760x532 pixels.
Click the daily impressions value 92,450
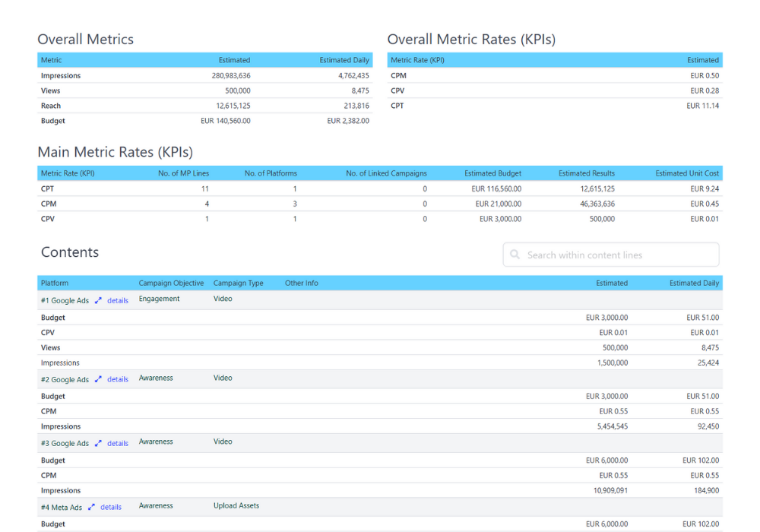coord(708,426)
